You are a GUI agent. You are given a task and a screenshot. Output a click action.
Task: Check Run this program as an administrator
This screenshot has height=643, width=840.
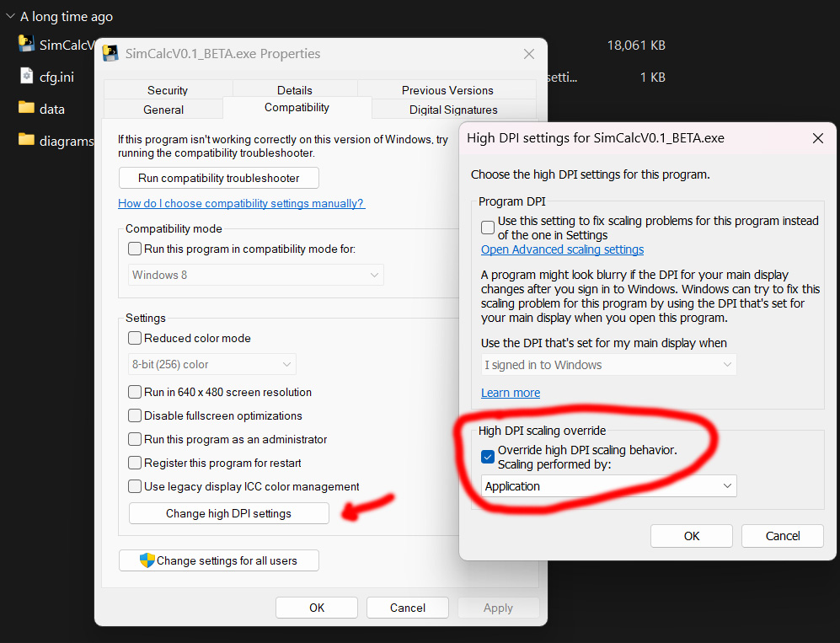pyautogui.click(x=135, y=439)
